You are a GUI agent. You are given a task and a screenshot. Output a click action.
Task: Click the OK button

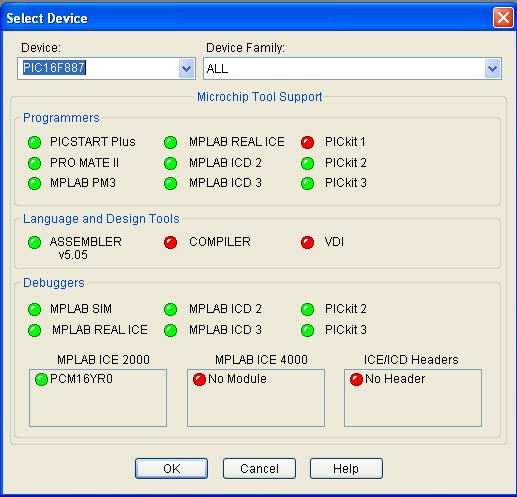pos(171,468)
